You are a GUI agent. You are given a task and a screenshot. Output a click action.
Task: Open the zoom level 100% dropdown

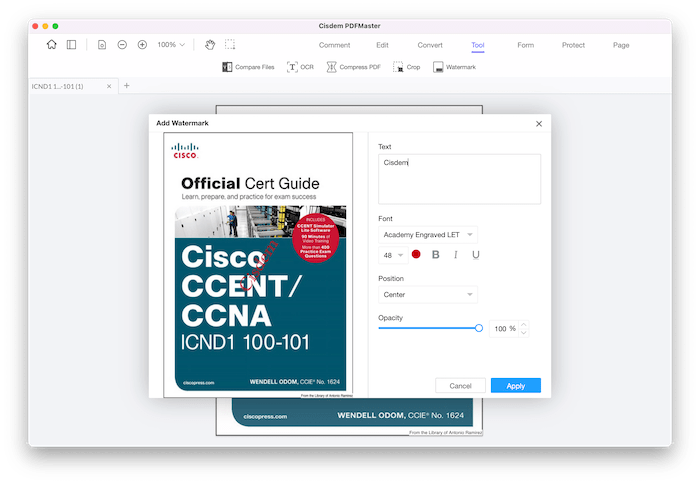point(171,45)
